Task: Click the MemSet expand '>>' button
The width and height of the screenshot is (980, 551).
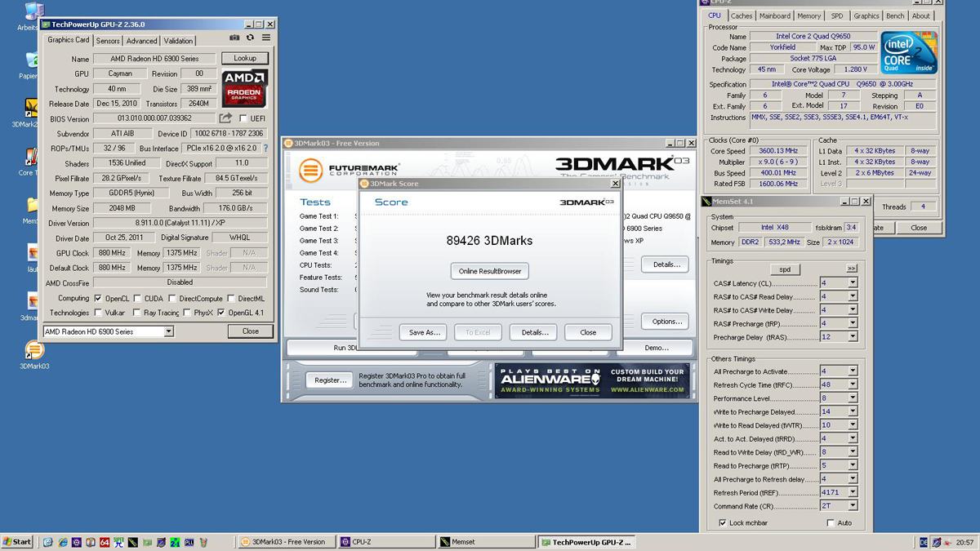Action: 852,269
